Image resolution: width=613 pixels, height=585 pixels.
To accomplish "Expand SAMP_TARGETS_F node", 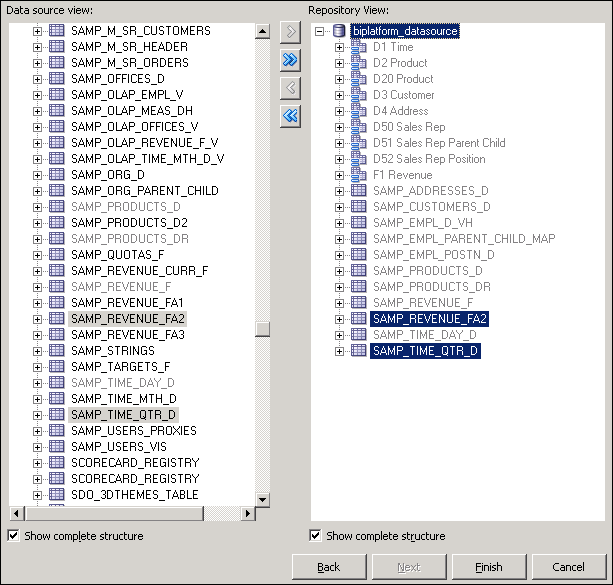I will [x=38, y=367].
